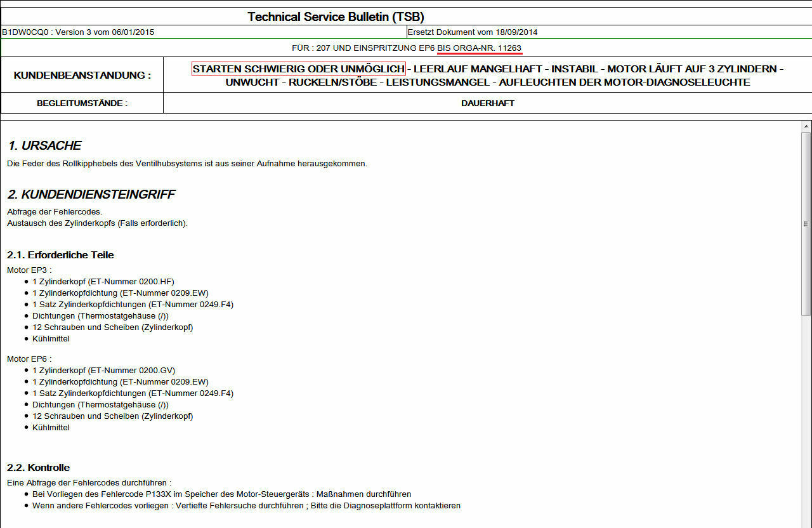Click the 'BEGLEITUMSTÄNDE :' table cell
Image resolution: width=812 pixels, height=528 pixels.
(82, 103)
